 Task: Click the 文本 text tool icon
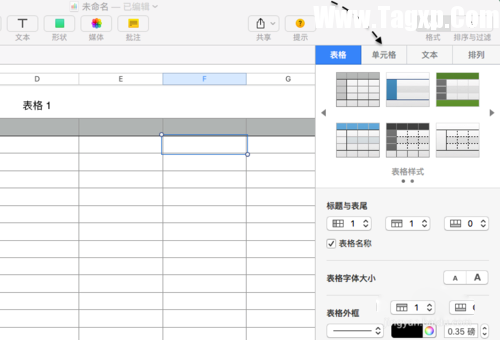(22, 23)
